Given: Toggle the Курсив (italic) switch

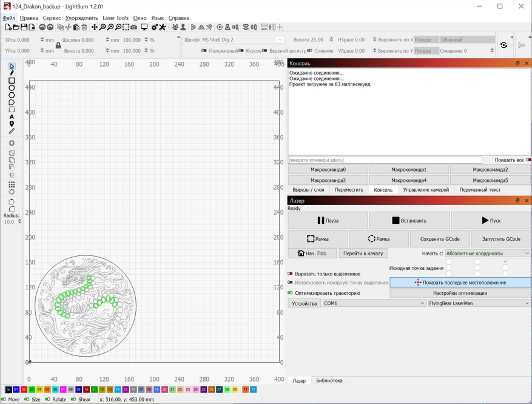Looking at the screenshot, I should pyautogui.click(x=241, y=50).
